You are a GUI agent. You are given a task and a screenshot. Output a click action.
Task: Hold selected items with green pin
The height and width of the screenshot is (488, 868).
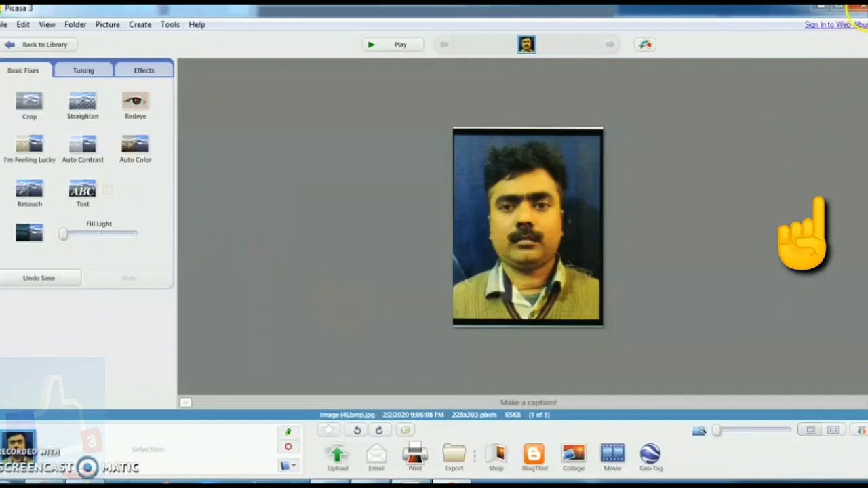tap(288, 432)
